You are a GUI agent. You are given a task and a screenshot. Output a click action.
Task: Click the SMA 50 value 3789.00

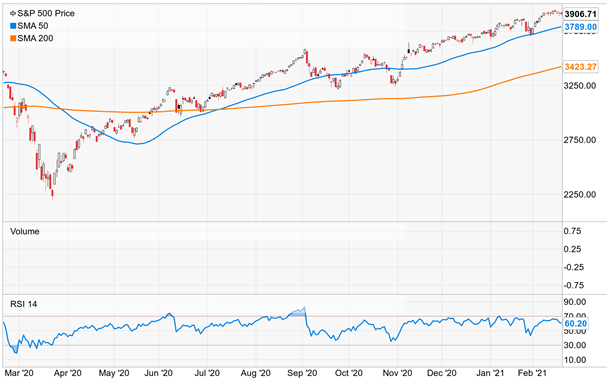click(580, 27)
